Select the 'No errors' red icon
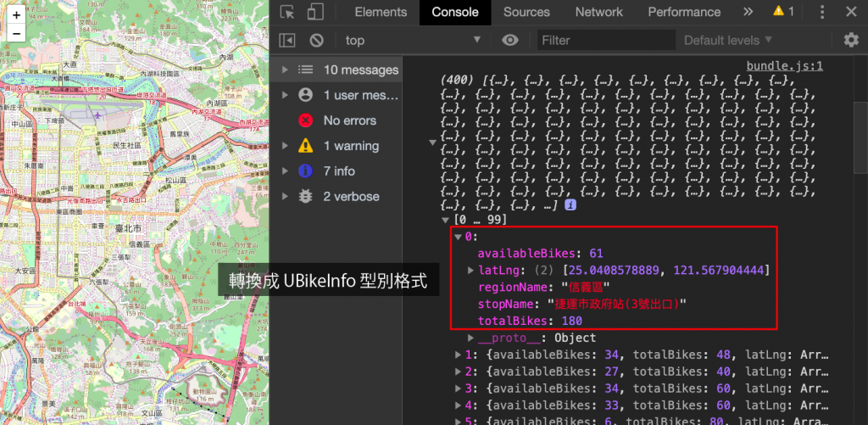Viewport: 868px width, 425px height. pyautogui.click(x=305, y=120)
